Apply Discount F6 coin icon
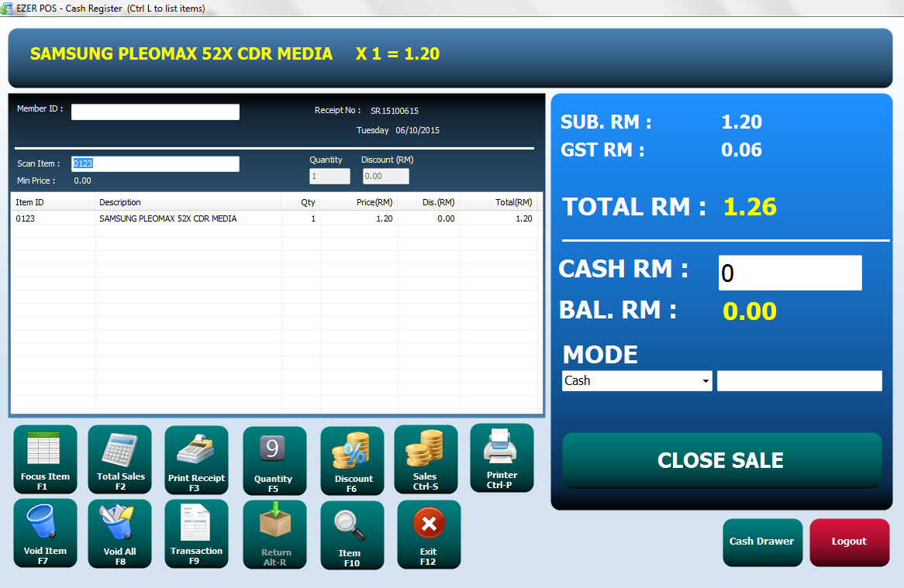The image size is (904, 588). pos(352,461)
